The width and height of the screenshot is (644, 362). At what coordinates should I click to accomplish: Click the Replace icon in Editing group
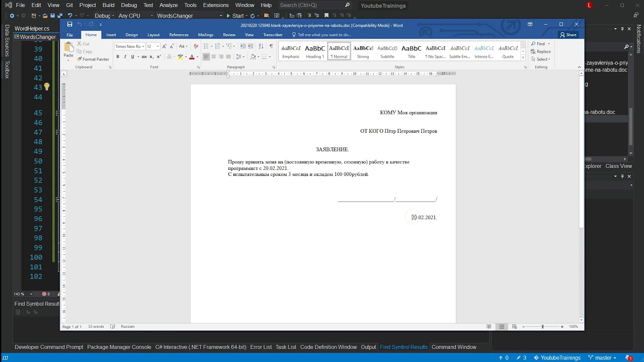coord(541,51)
